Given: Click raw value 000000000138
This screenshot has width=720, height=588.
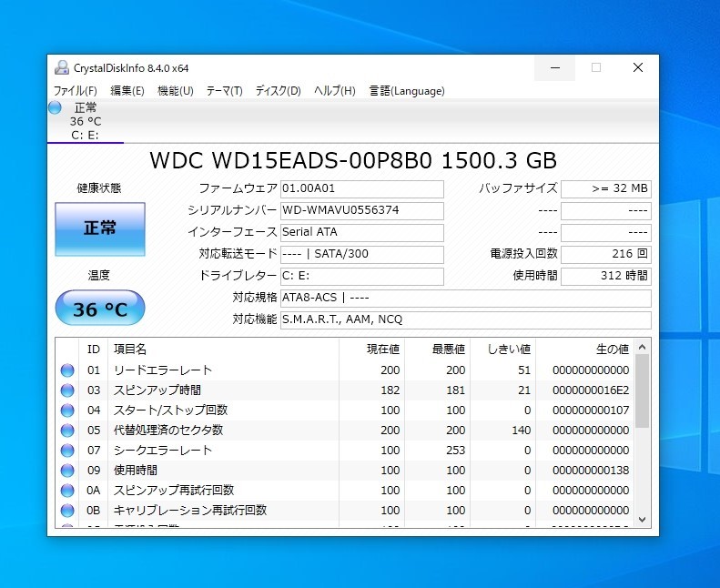Looking at the screenshot, I should (x=591, y=470).
